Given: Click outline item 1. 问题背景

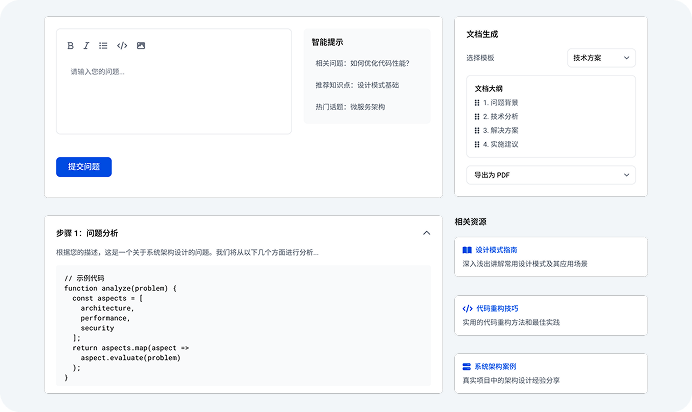Looking at the screenshot, I should (500, 103).
